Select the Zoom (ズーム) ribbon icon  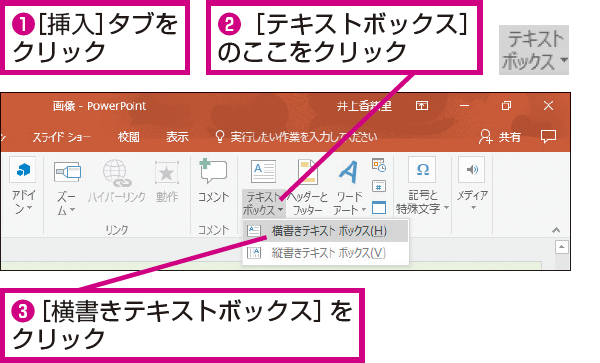point(67,171)
